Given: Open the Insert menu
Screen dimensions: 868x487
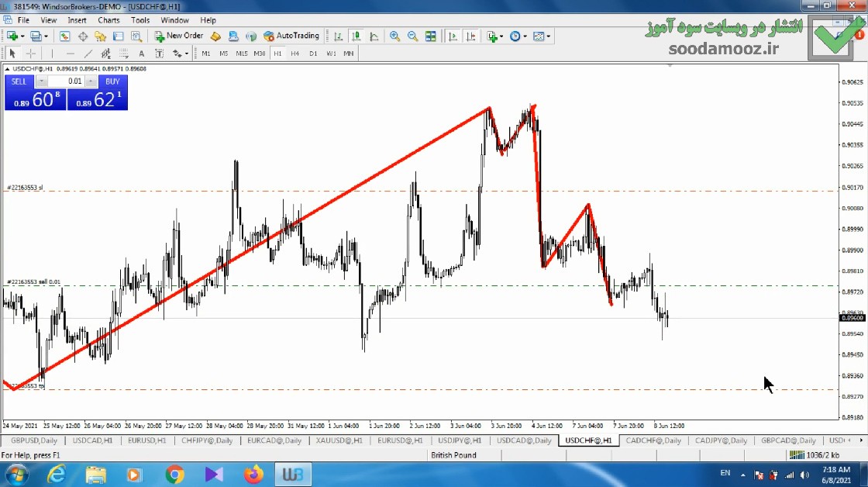Looking at the screenshot, I should (77, 20).
